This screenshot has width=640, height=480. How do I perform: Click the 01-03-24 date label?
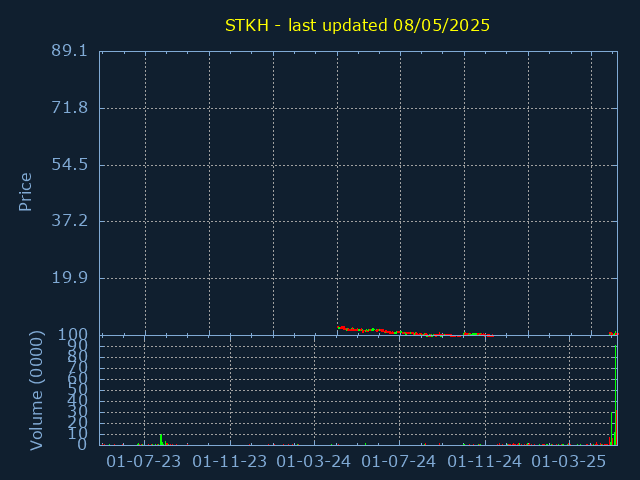tap(313, 462)
